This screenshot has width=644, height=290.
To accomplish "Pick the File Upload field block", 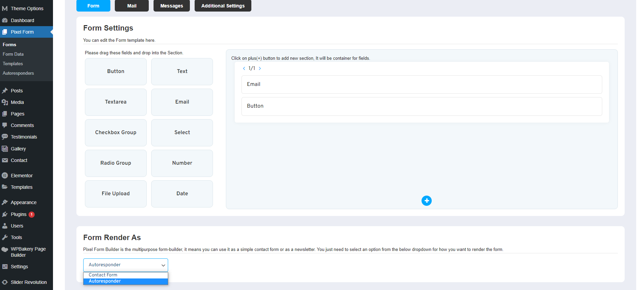I will tap(115, 194).
